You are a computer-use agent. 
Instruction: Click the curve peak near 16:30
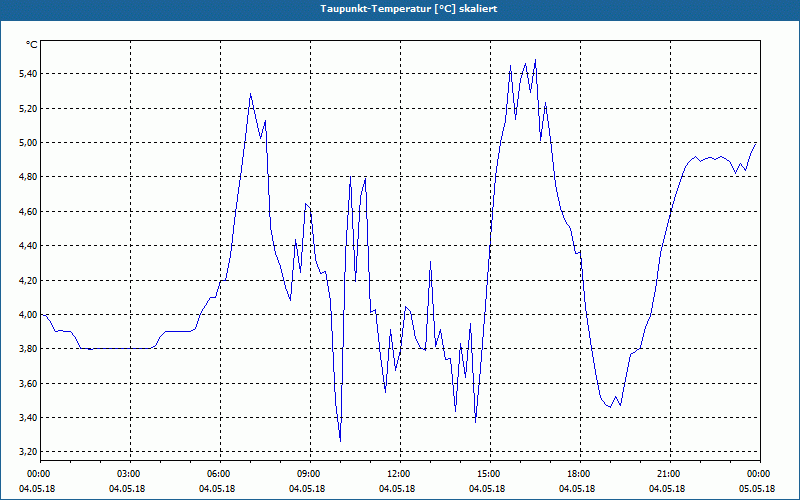tap(535, 60)
